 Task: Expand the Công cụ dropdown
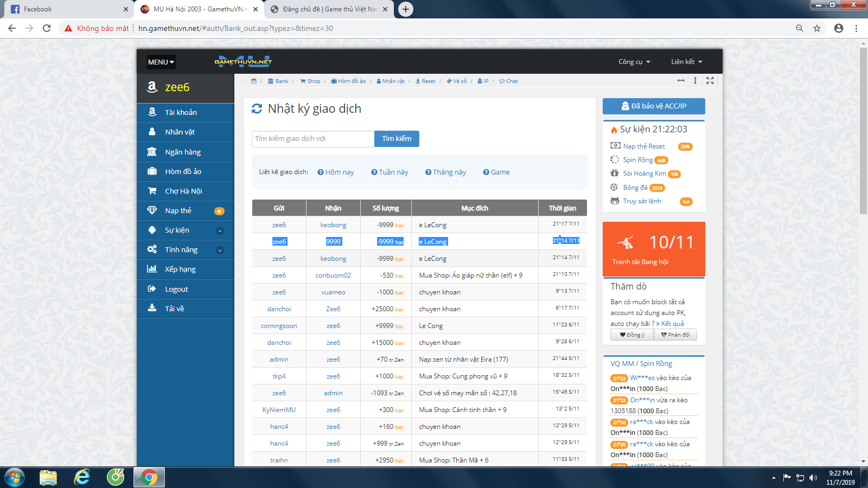tap(634, 62)
